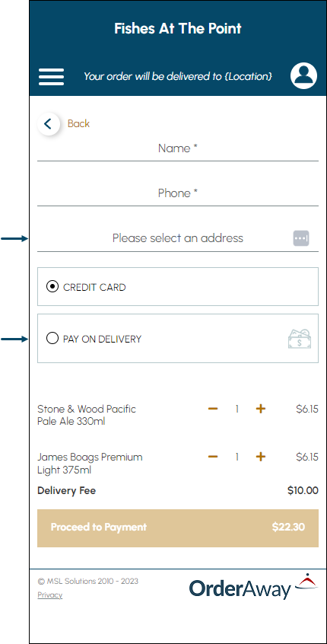Open the user profile icon
327x644 pixels.
coord(303,75)
